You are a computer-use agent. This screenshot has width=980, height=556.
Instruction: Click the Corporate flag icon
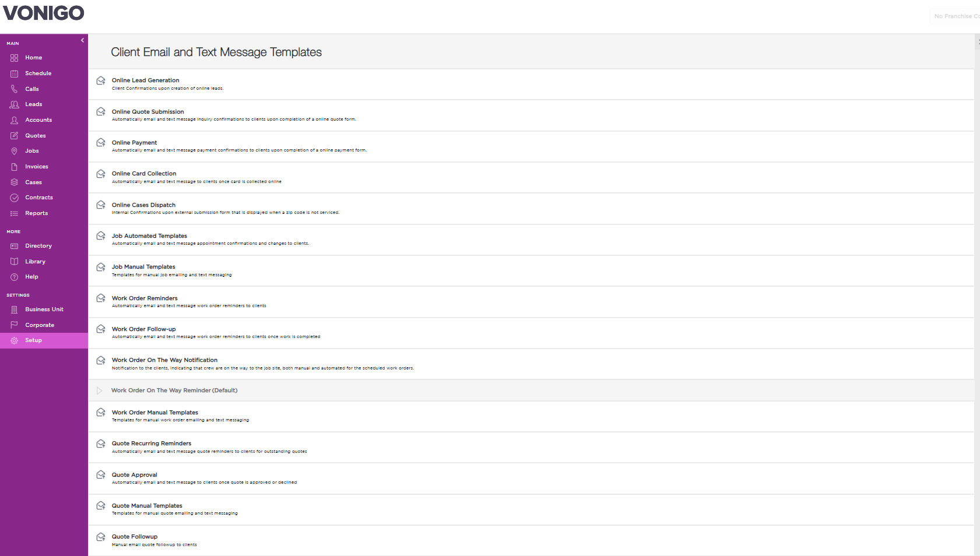[14, 325]
